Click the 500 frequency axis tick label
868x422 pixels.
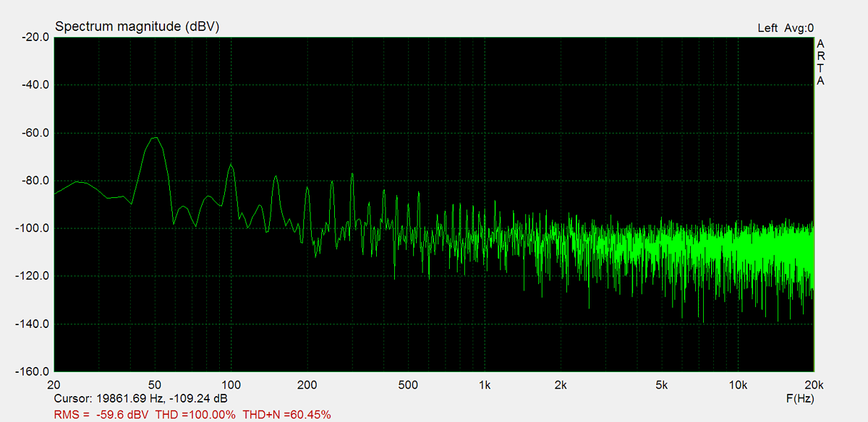[x=409, y=385]
